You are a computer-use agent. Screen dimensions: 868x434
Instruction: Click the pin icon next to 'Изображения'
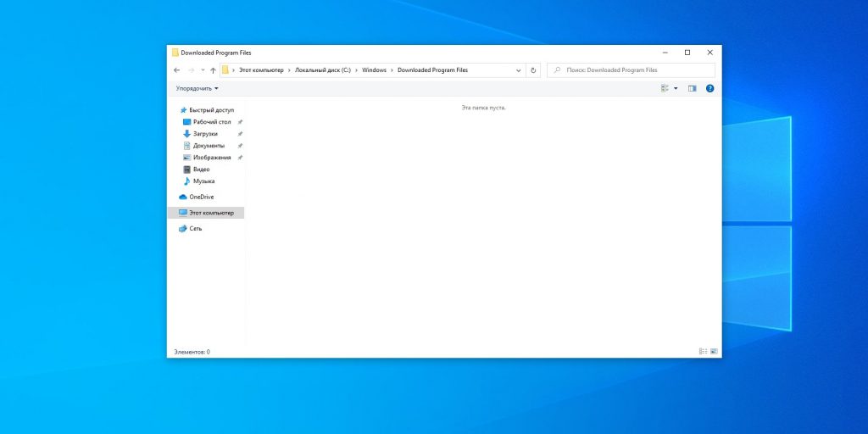pos(240,158)
